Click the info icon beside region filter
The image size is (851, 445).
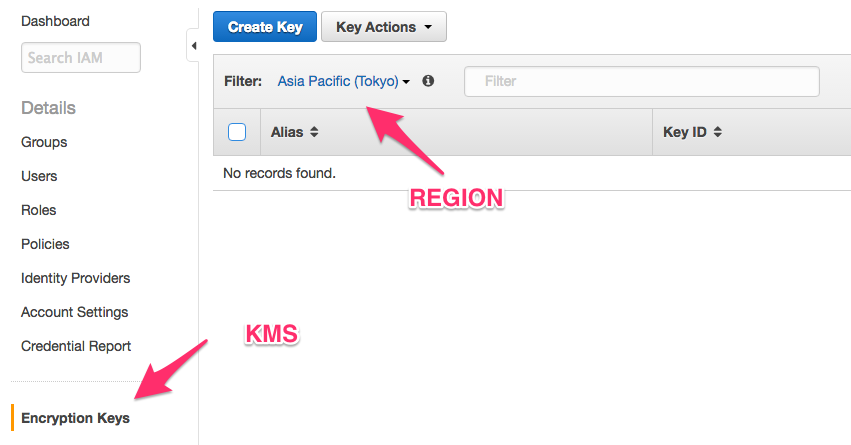[x=428, y=81]
